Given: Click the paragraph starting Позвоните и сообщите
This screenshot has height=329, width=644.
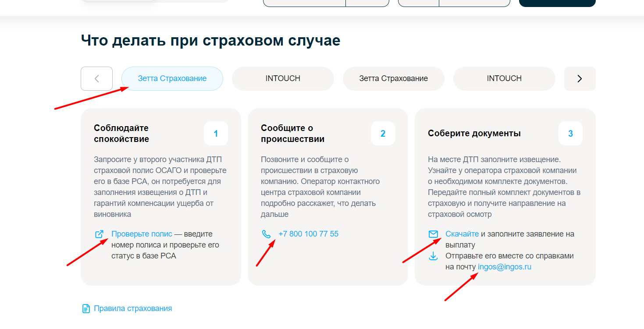Looking at the screenshot, I should click(320, 187).
